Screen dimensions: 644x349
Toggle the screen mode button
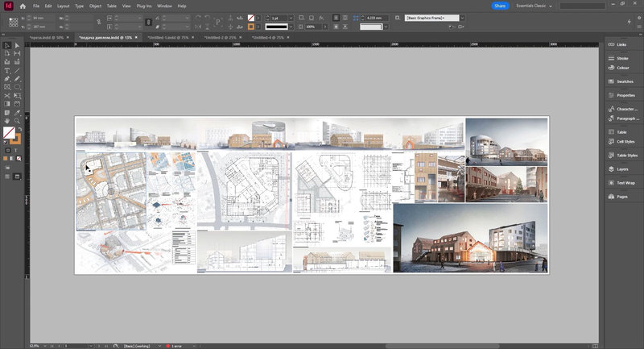[17, 177]
